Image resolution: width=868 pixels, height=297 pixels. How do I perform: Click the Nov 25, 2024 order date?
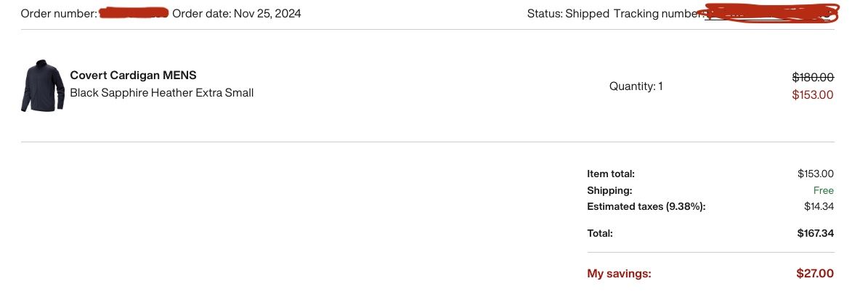267,14
